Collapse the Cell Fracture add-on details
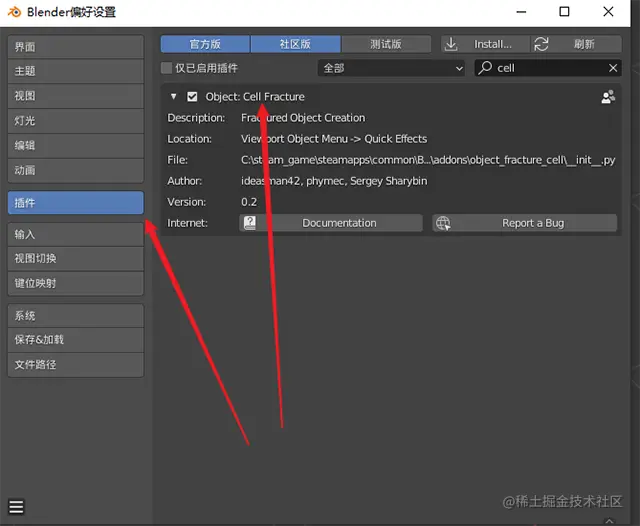 pyautogui.click(x=173, y=97)
